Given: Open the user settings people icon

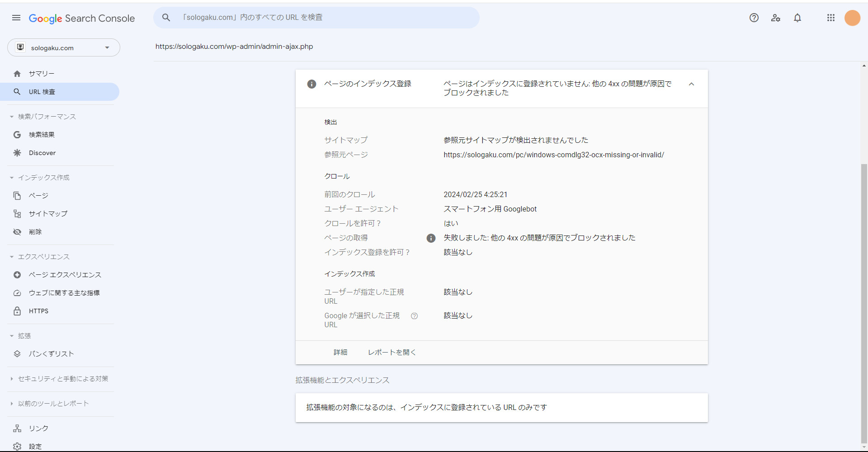Looking at the screenshot, I should (x=775, y=18).
